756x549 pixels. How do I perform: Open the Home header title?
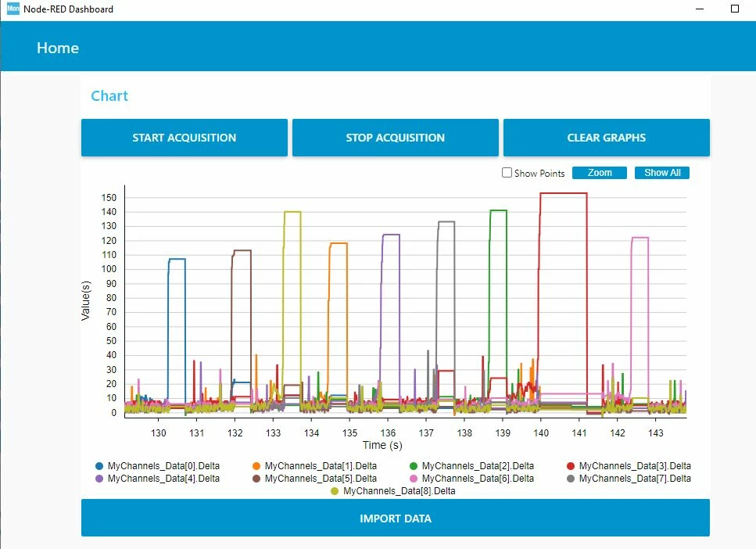(58, 48)
